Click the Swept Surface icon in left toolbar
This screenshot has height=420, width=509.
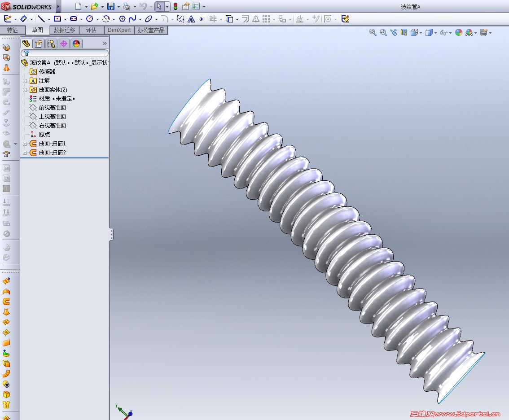6,302
